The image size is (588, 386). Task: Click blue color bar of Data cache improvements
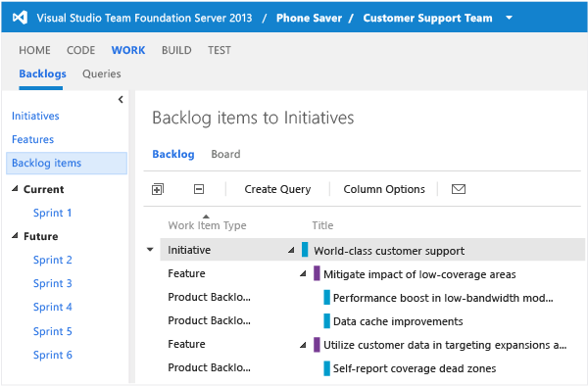pyautogui.click(x=326, y=320)
